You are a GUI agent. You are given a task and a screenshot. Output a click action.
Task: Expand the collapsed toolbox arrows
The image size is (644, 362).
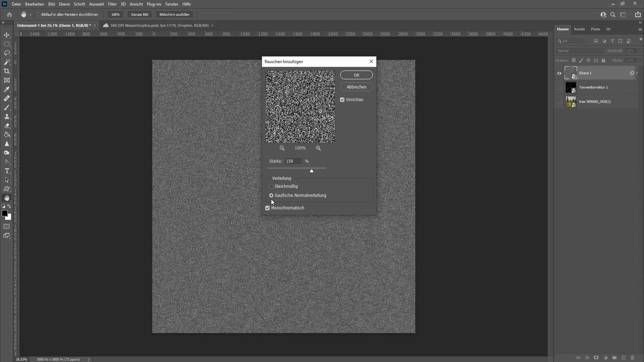(3, 22)
